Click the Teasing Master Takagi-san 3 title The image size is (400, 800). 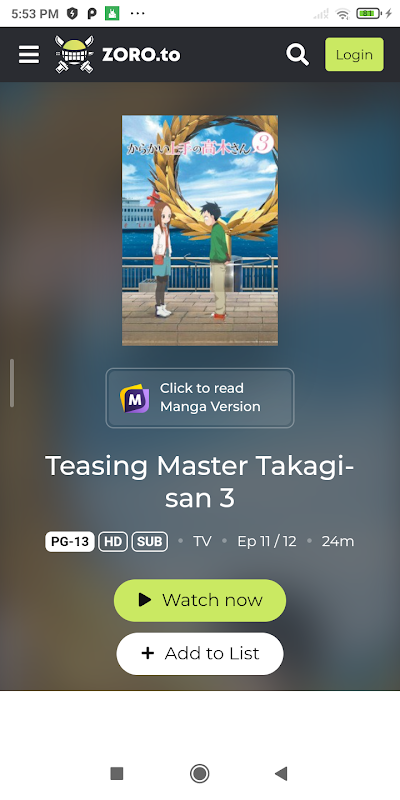199,482
